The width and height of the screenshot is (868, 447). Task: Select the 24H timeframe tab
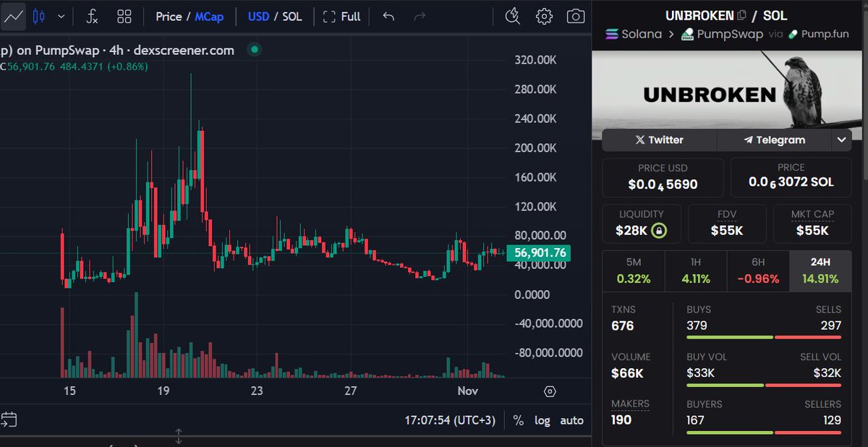point(820,271)
